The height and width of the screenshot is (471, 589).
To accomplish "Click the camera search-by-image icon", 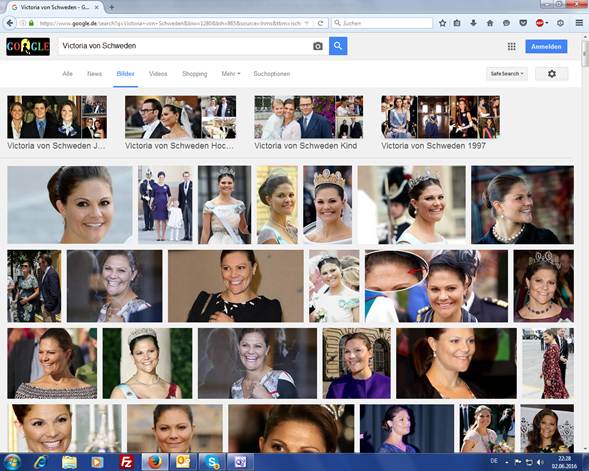I will pos(318,46).
